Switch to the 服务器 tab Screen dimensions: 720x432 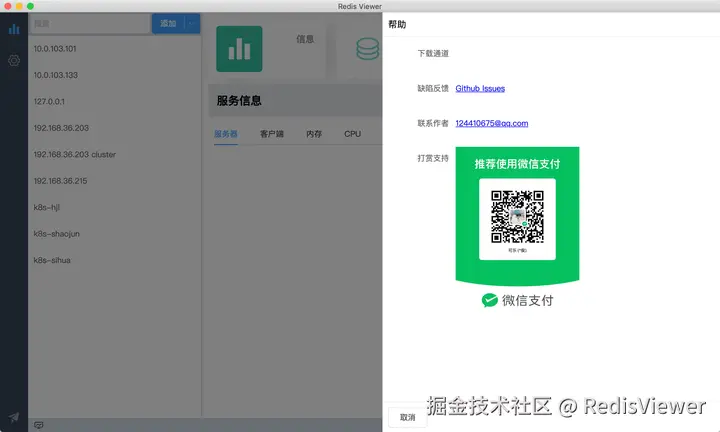pos(225,134)
